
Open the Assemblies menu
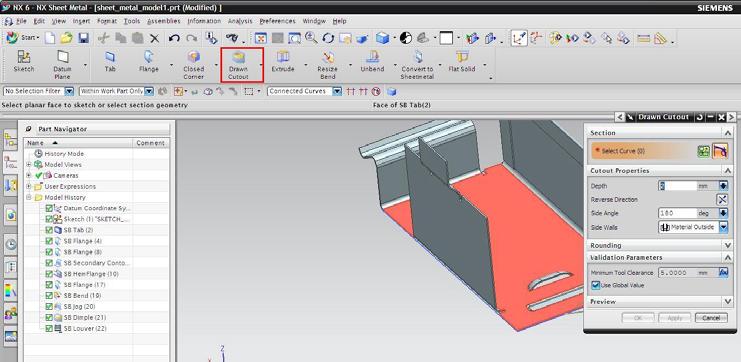point(164,21)
